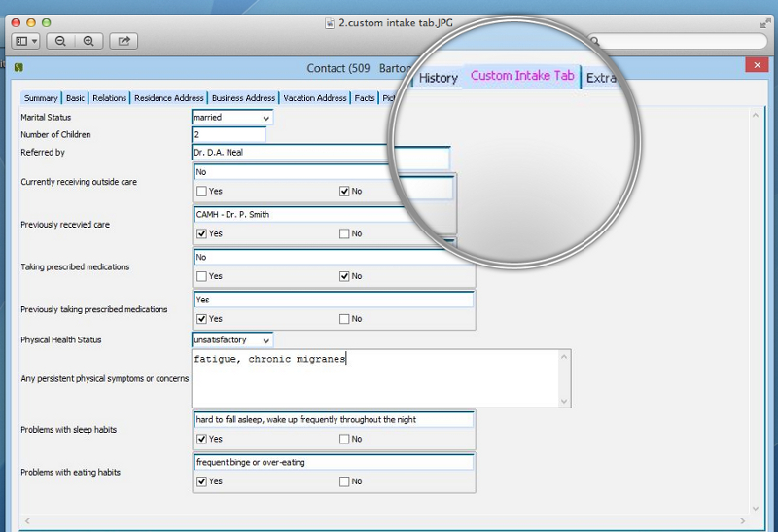Click the form's vertical scroll down arrow
This screenshot has height=532, width=778.
[x=756, y=509]
